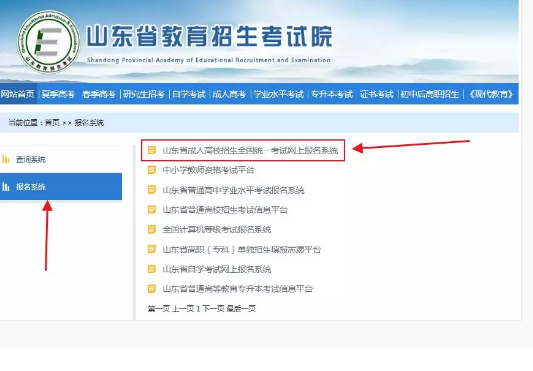533x371 pixels.
Task: Go to 下一页 in pagination
Action: [213, 309]
